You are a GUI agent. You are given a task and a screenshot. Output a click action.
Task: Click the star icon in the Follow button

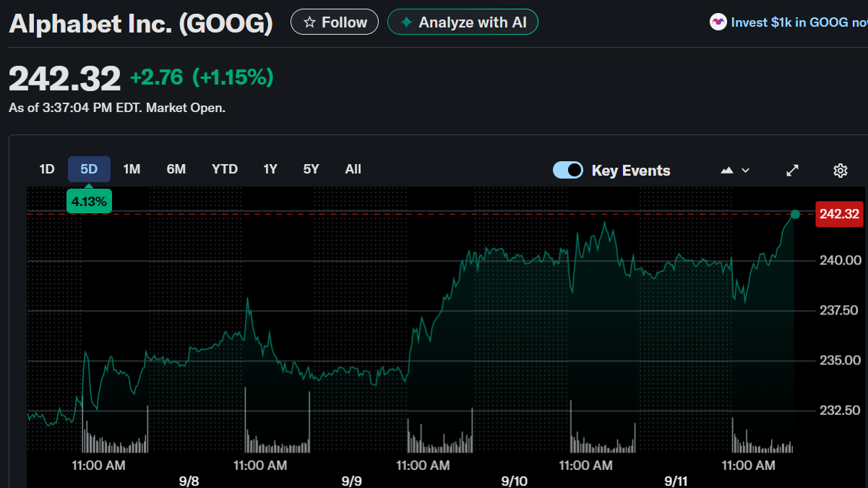pyautogui.click(x=310, y=22)
